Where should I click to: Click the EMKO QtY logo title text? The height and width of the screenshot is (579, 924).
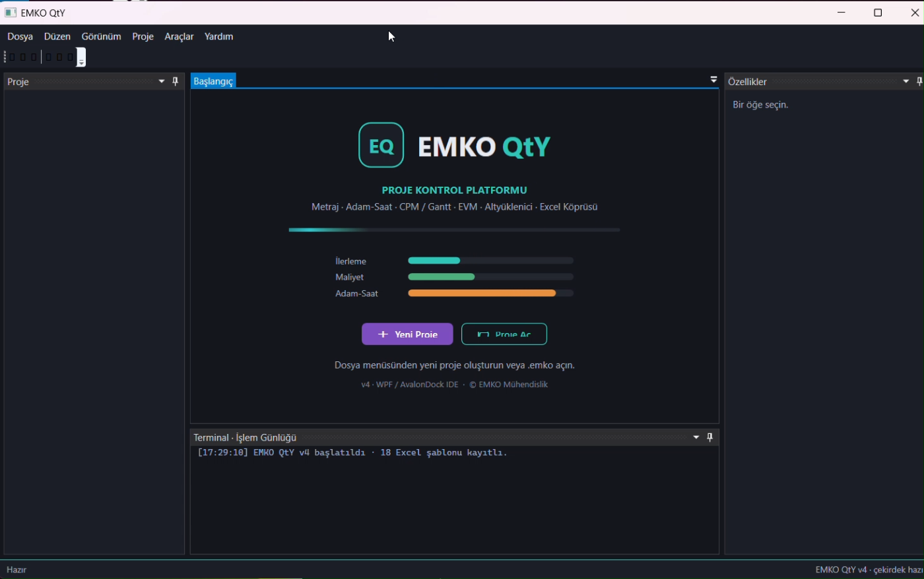coord(484,146)
